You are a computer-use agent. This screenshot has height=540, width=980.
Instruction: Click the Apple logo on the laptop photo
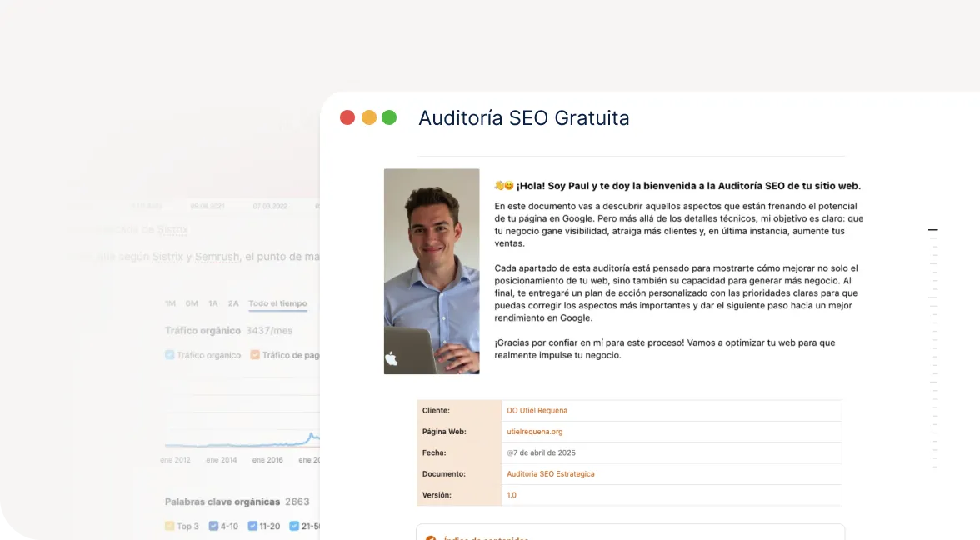(391, 358)
